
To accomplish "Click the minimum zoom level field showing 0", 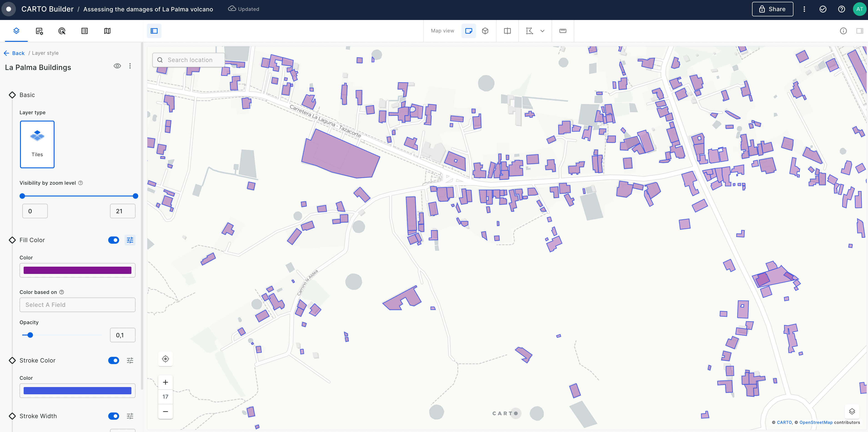I will pyautogui.click(x=35, y=211).
